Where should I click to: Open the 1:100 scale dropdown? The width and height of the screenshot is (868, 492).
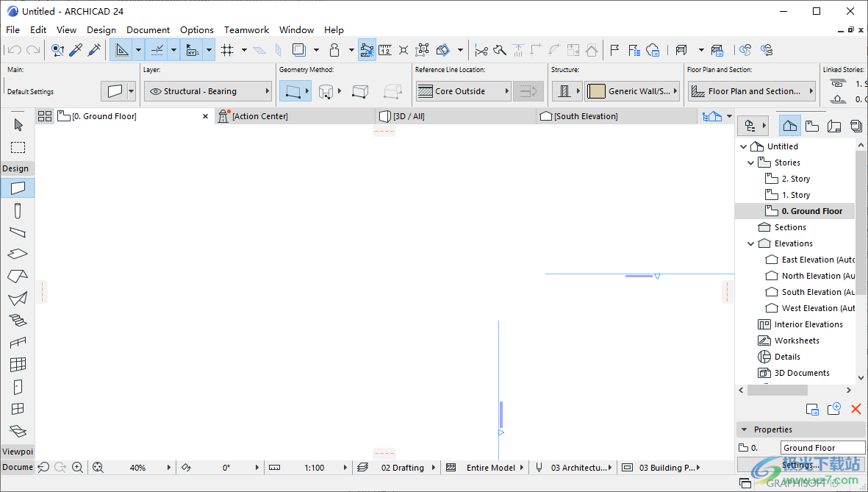click(315, 468)
